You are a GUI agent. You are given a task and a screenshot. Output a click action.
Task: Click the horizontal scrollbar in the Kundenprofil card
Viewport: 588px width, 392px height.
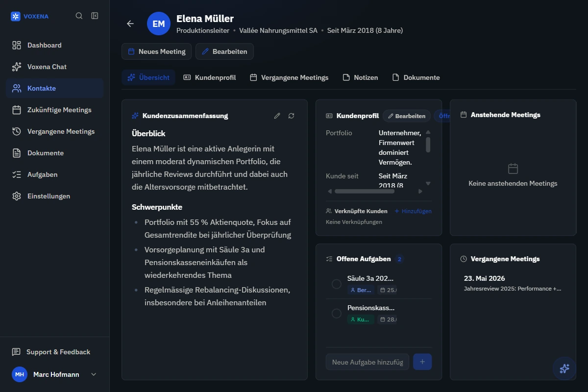pos(365,192)
